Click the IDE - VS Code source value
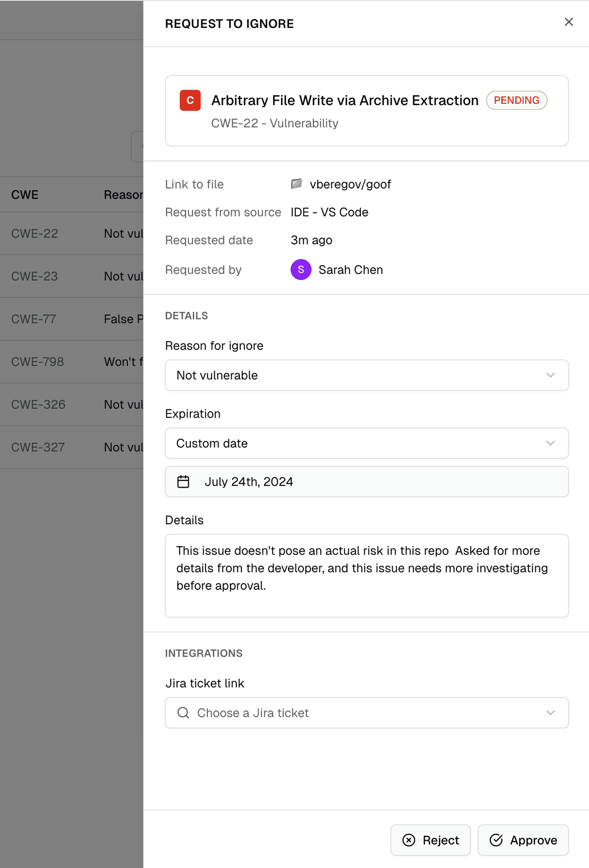The image size is (589, 868). coord(329,212)
